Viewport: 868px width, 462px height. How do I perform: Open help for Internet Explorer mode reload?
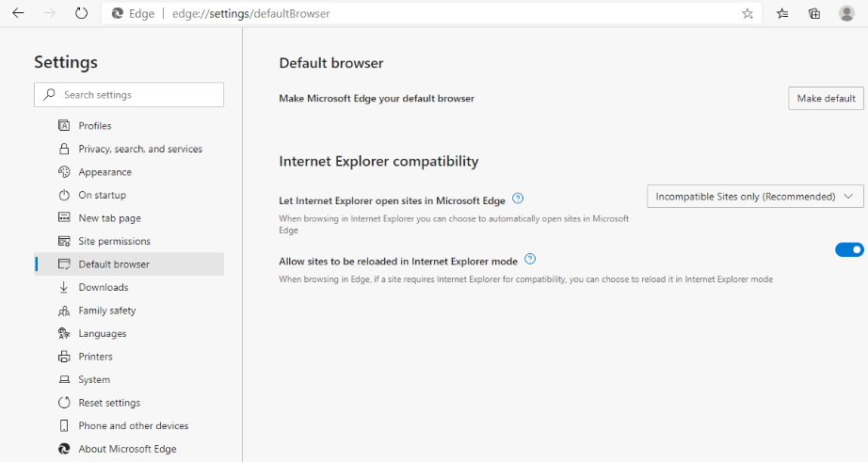coord(530,259)
